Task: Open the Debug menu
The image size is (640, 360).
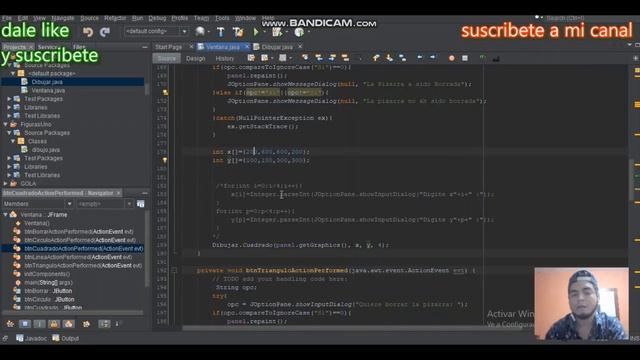Action: click(157, 18)
